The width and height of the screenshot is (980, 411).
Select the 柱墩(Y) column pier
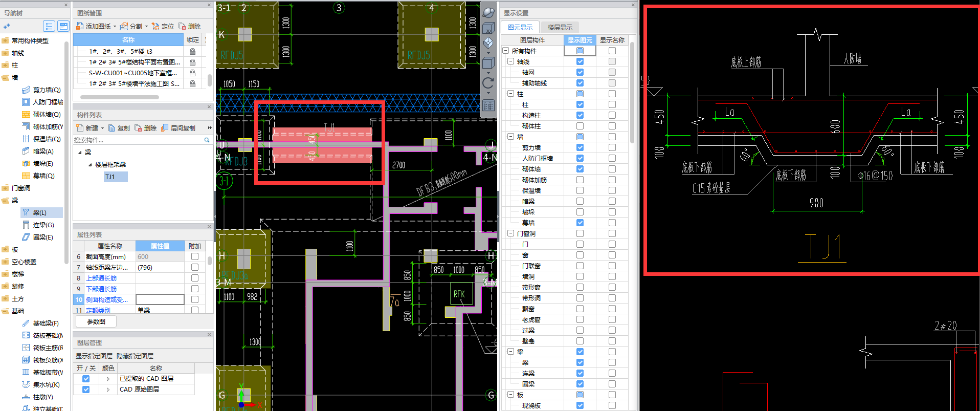point(38,397)
